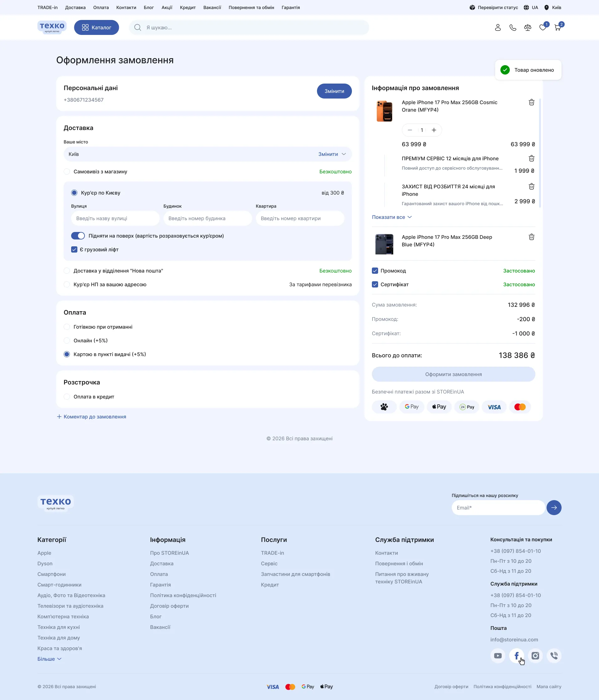599x700 pixels.
Task: Open Гарантія top menu item
Action: pos(291,7)
